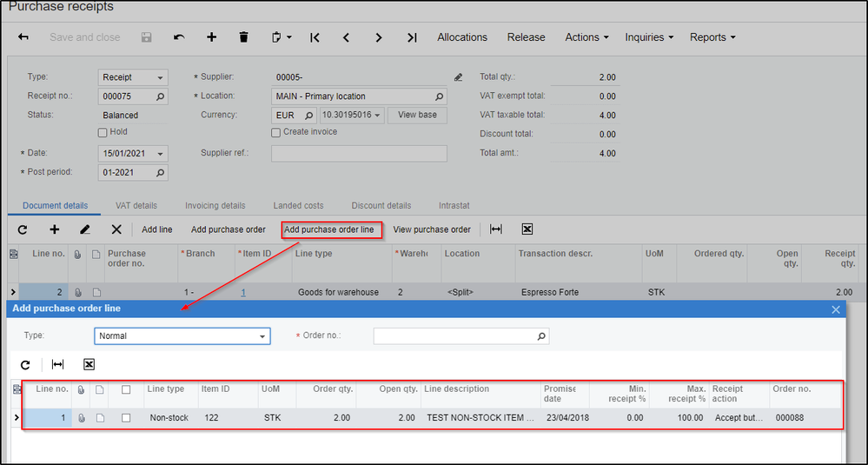
Task: Edit supplier using the pencil icon
Action: (x=458, y=77)
